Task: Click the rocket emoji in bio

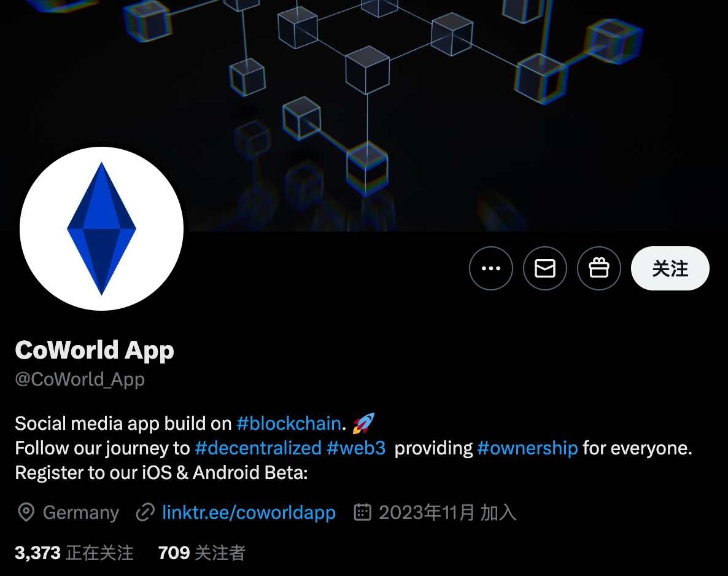Action: (x=363, y=423)
